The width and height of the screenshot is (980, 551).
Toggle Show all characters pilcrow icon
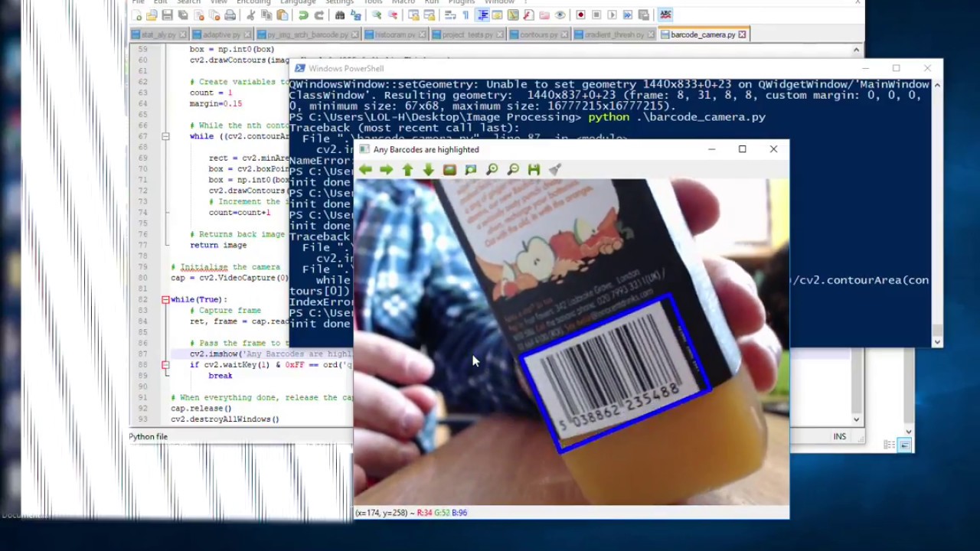click(466, 15)
